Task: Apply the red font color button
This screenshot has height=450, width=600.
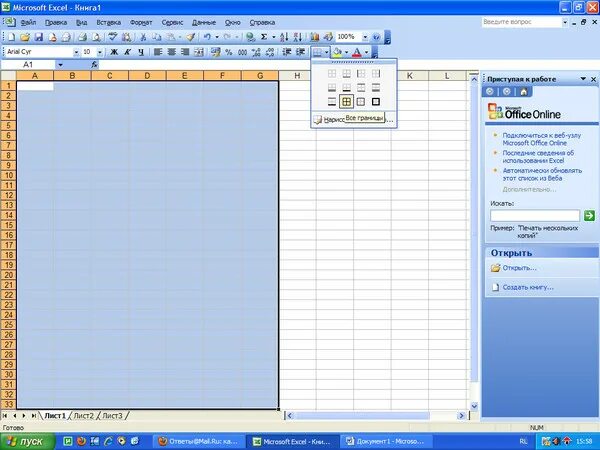Action: pos(357,52)
